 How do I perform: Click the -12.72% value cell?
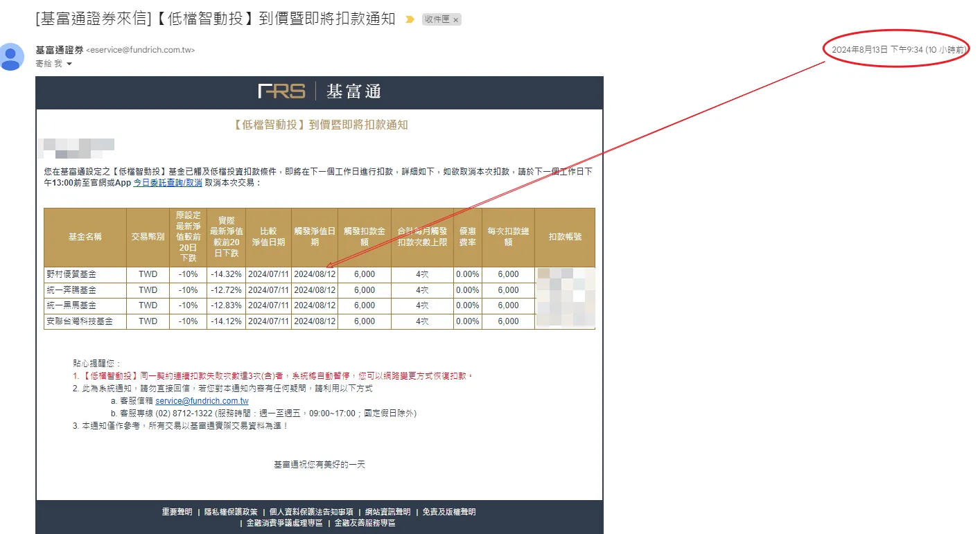226,290
